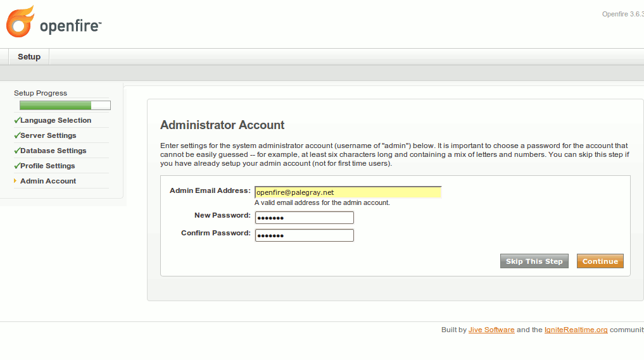Click the green checkmark beside Language Selection

click(17, 120)
